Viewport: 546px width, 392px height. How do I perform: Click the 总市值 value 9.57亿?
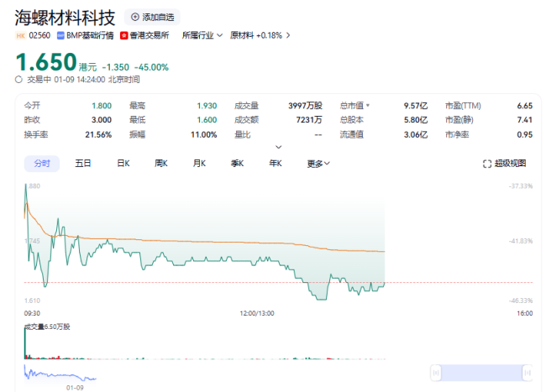416,106
